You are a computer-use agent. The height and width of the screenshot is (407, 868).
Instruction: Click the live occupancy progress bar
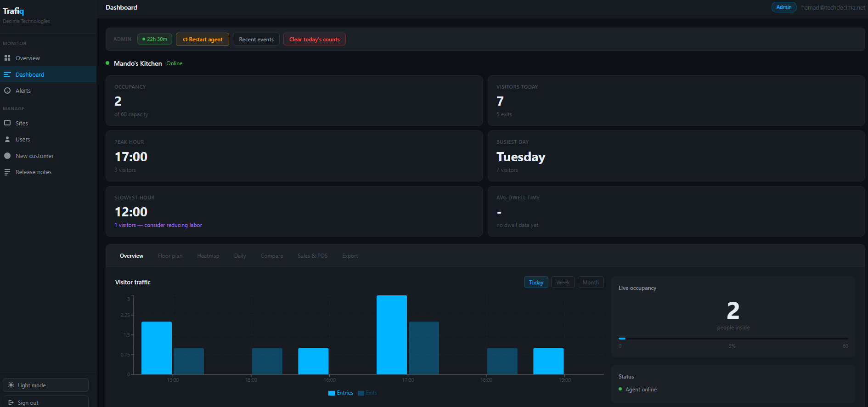coord(733,339)
